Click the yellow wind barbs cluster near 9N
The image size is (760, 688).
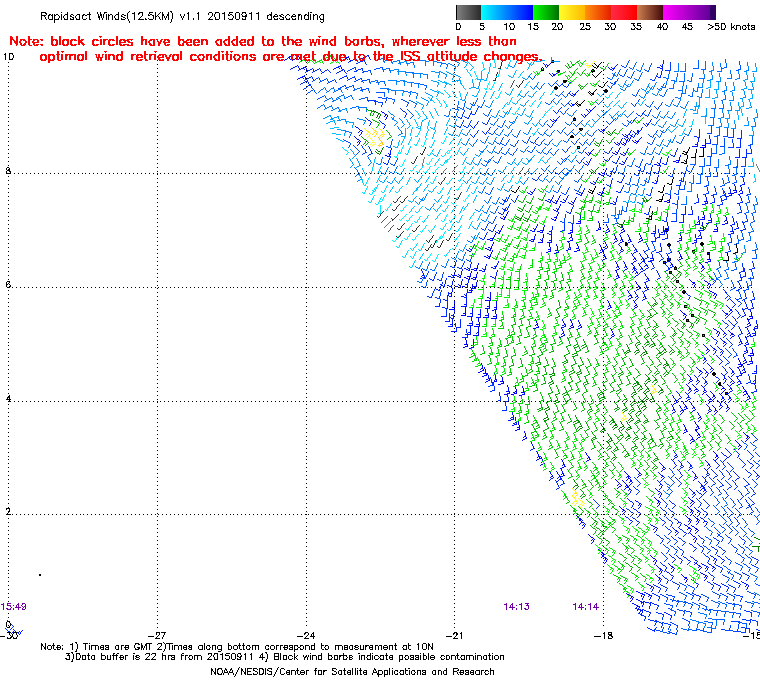(x=375, y=138)
